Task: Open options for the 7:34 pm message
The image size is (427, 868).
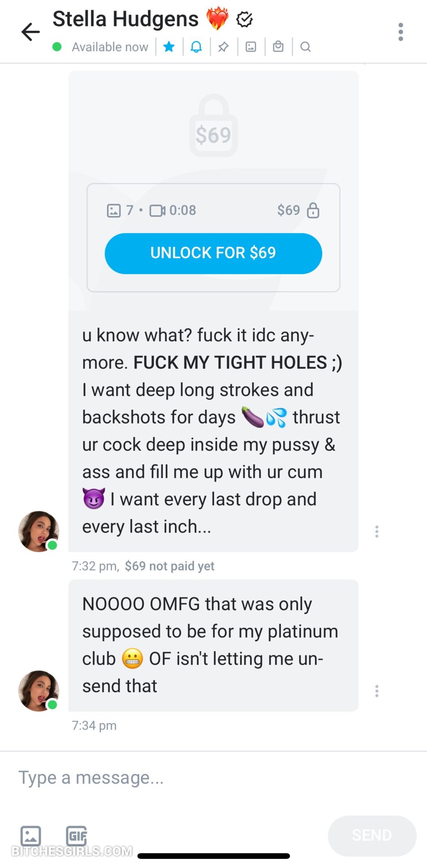Action: tap(377, 691)
